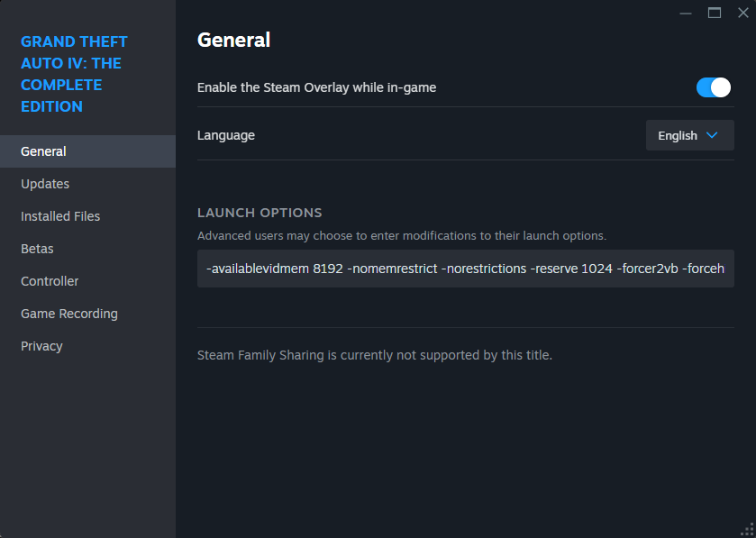Open the Installed Files section
The height and width of the screenshot is (538, 756).
pyautogui.click(x=60, y=216)
